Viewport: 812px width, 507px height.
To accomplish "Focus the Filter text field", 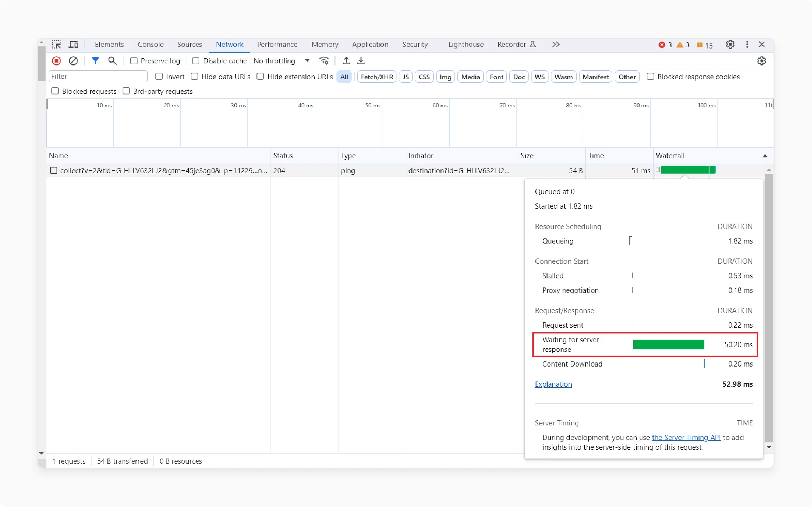I will (x=98, y=76).
